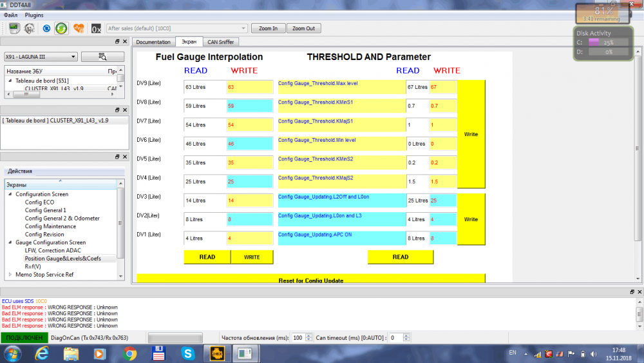Click the volume speaker tray icon
The image size is (644, 363).
click(594, 353)
